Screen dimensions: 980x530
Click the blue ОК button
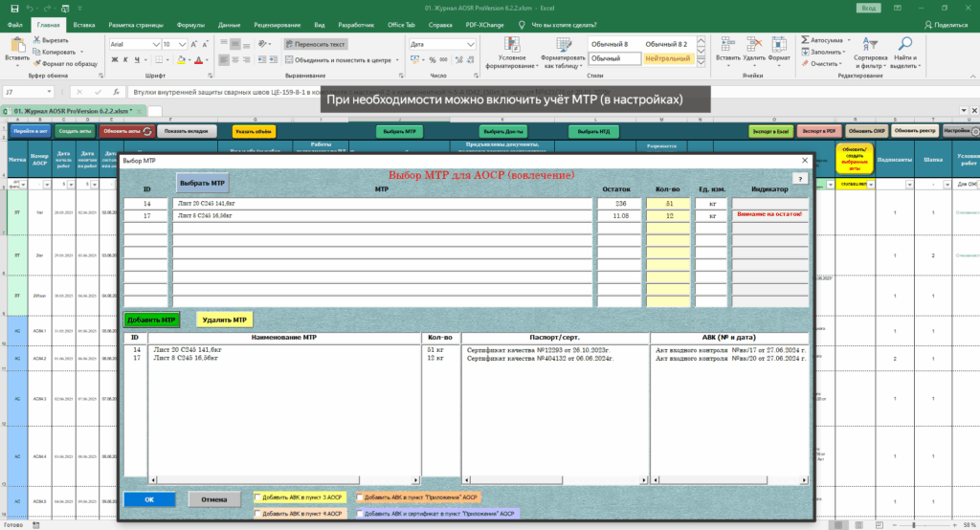pyautogui.click(x=149, y=499)
